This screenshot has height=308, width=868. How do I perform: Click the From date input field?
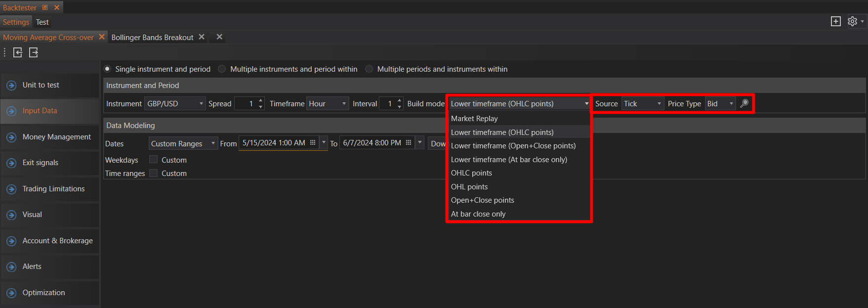click(274, 143)
